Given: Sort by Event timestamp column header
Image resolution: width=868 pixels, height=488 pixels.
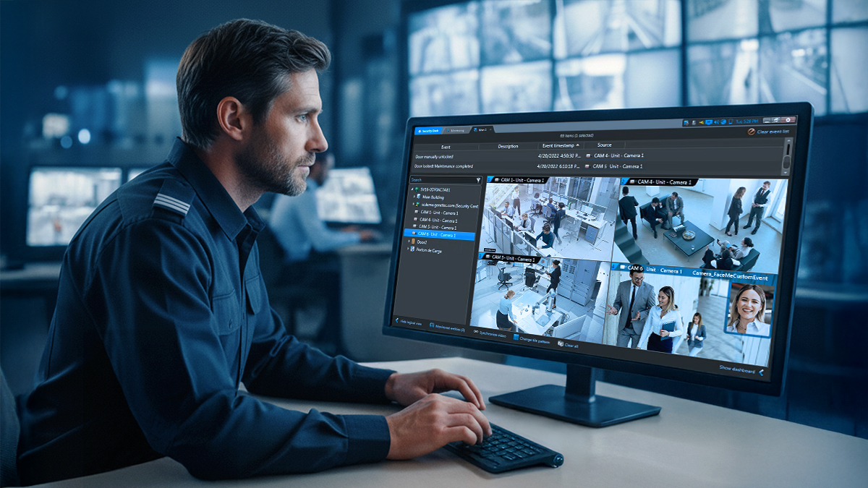Looking at the screenshot, I should (x=561, y=145).
